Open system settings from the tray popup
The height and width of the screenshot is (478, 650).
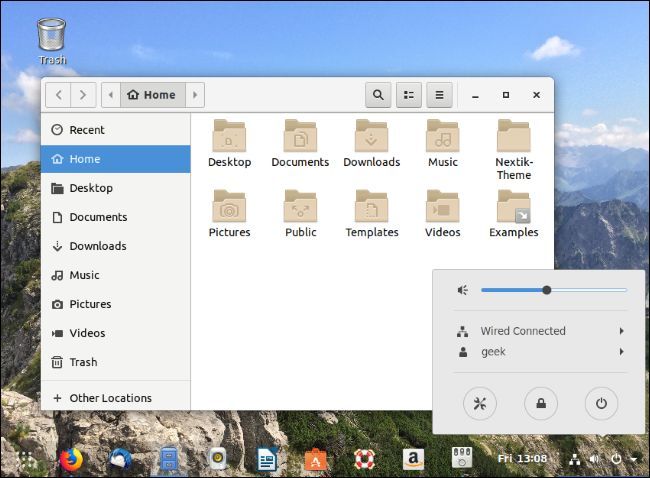479,404
